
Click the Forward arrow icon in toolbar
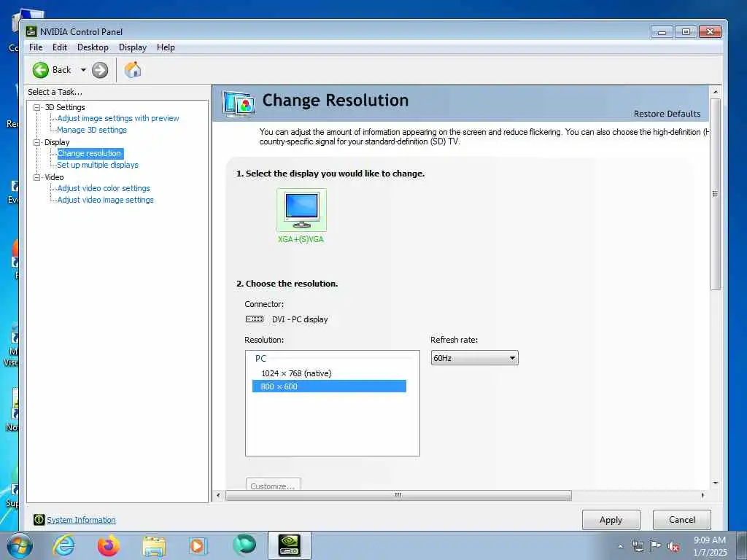click(99, 70)
